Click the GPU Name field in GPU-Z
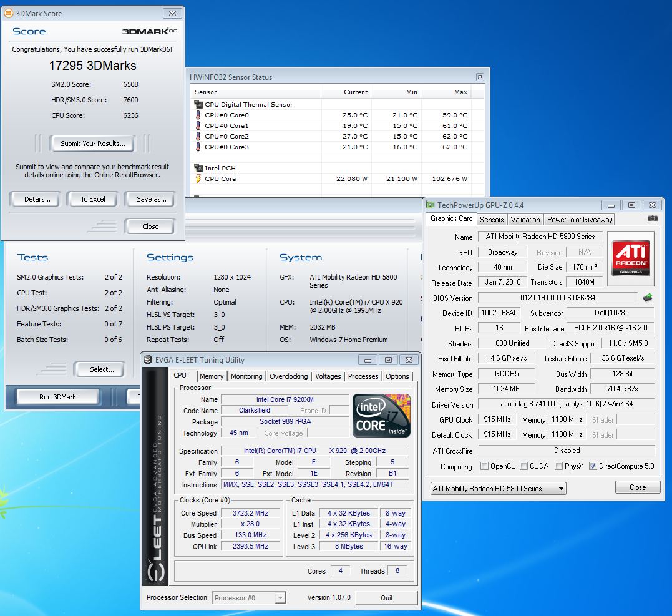This screenshot has height=616, width=672. pos(540,236)
